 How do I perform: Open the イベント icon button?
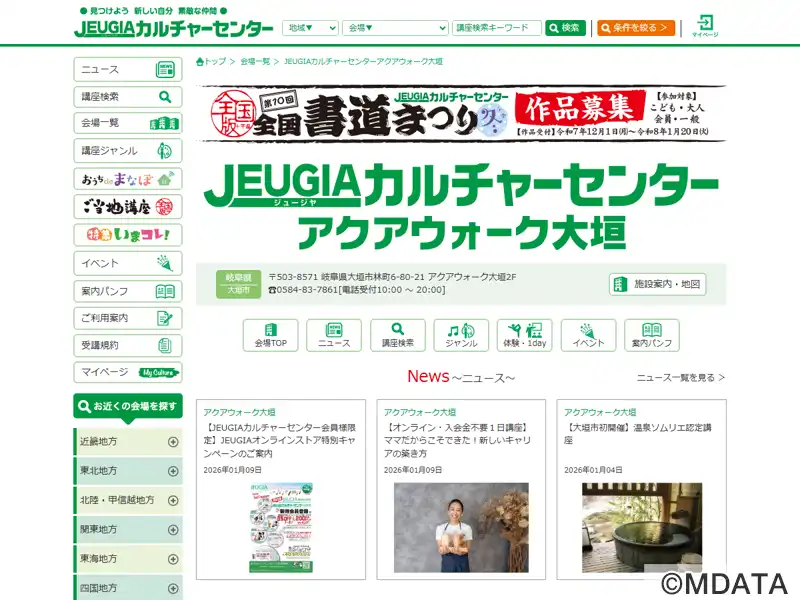(x=588, y=335)
